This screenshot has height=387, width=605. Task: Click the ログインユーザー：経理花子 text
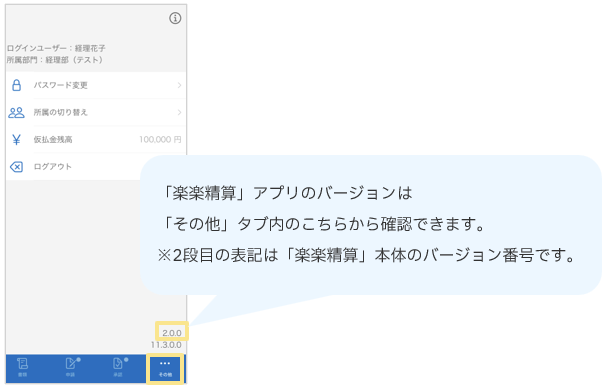[x=56, y=48]
